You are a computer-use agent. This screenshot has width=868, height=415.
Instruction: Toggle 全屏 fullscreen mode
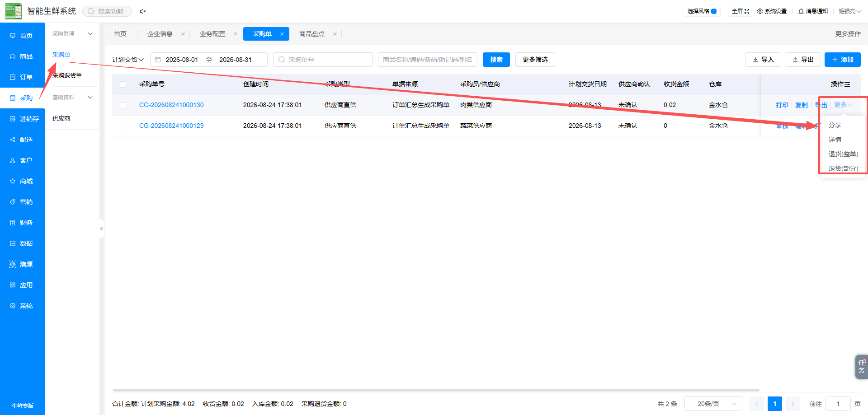coord(741,11)
